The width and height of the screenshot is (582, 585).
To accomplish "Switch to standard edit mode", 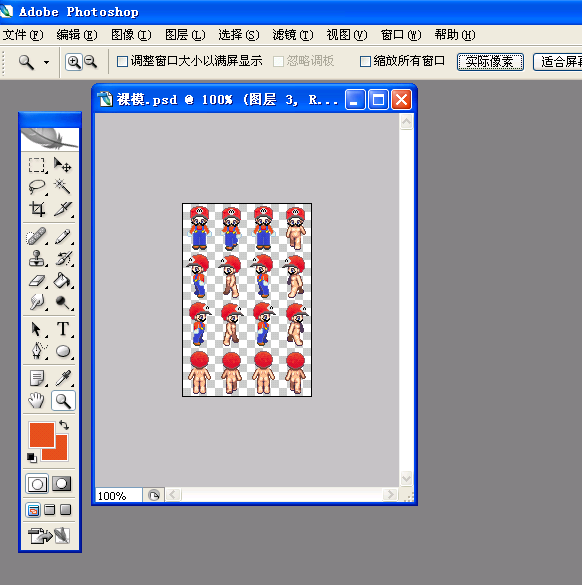I will 37,484.
